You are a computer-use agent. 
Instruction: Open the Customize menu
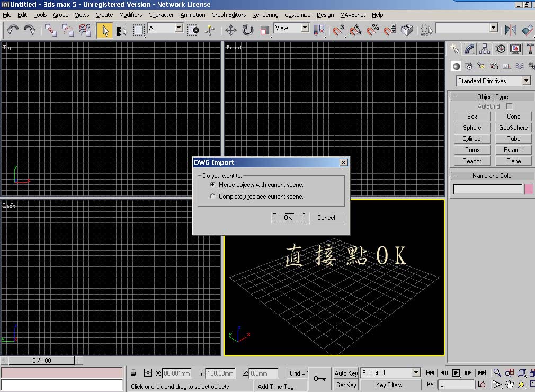pyautogui.click(x=298, y=15)
